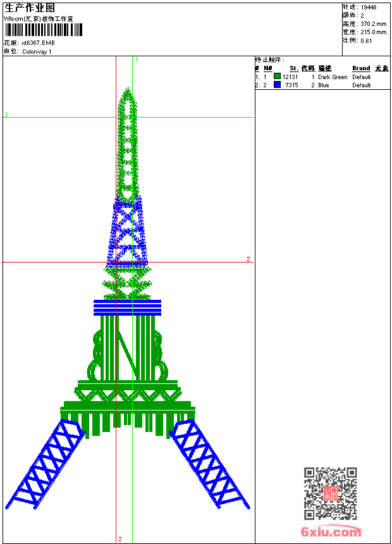The height and width of the screenshot is (544, 392).
Task: Click the red marker 2 on horizontal line
Action: click(248, 259)
